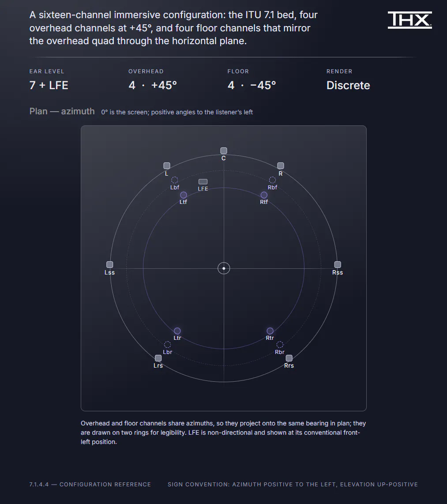
Task: Click the THX logo
Action: click(x=410, y=20)
